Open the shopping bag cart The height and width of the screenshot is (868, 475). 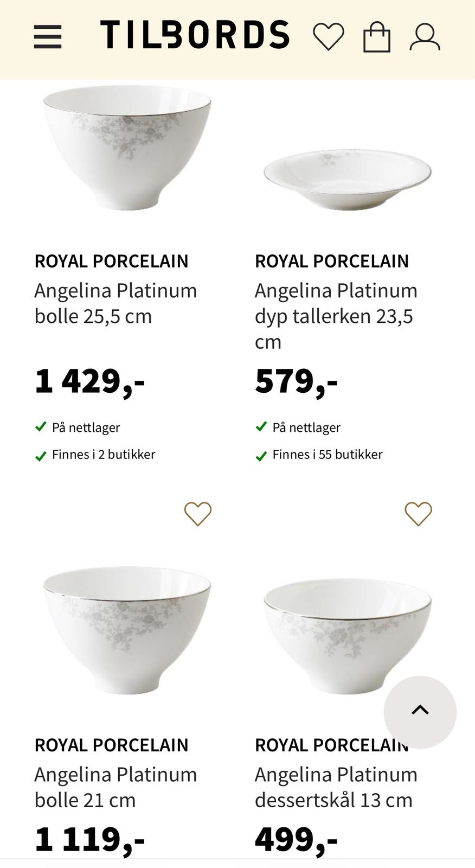[x=376, y=37]
